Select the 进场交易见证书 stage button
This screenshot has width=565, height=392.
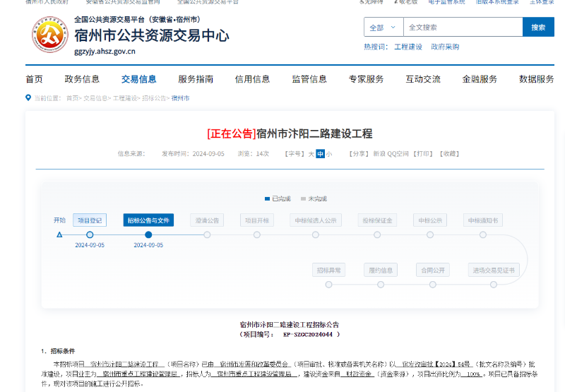coord(494,270)
